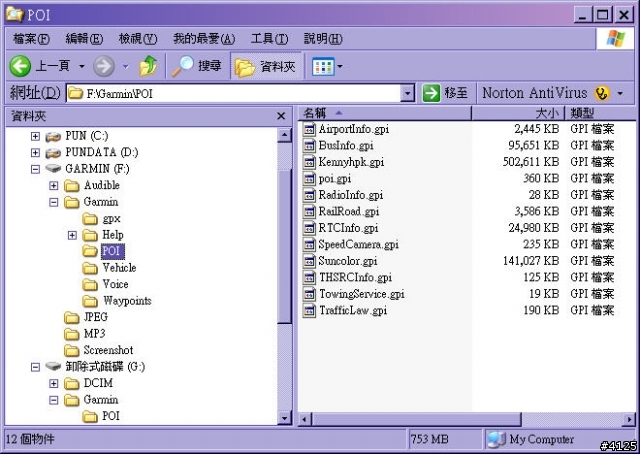Open the Norton AntiVirus dropdown arrow
The image size is (640, 454).
(620, 93)
